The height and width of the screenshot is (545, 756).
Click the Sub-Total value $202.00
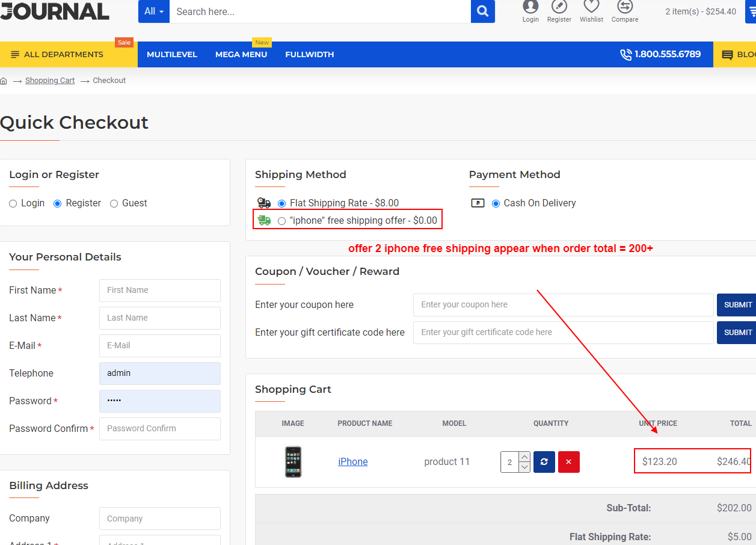[x=734, y=508]
